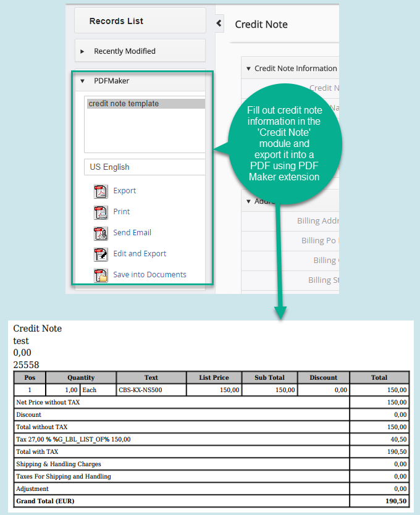420x515 pixels.
Task: Click the Total with TAX row
Action: click(x=211, y=452)
